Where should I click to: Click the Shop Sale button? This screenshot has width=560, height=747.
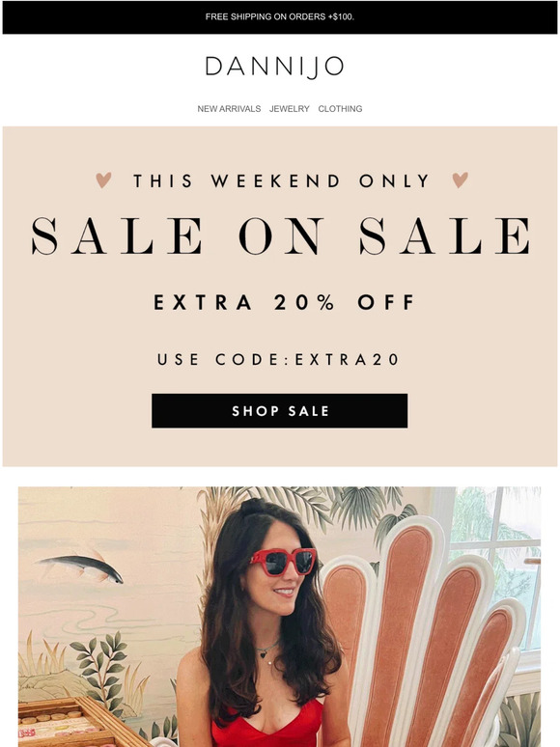[x=280, y=411]
